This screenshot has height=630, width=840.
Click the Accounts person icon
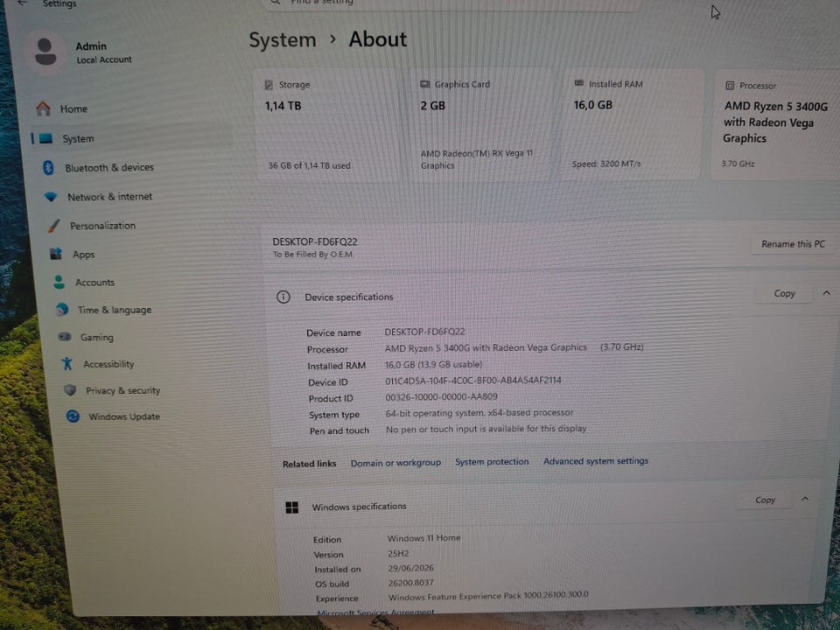click(59, 283)
